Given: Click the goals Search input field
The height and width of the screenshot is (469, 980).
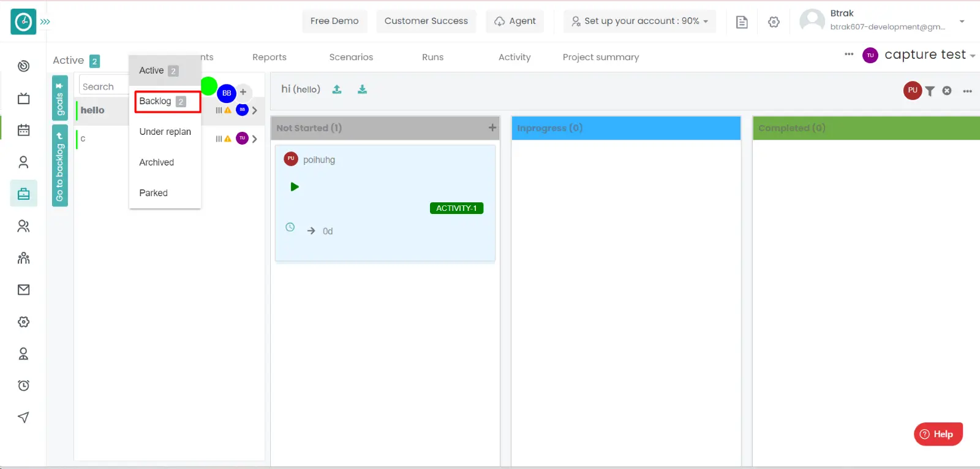Looking at the screenshot, I should (x=103, y=86).
